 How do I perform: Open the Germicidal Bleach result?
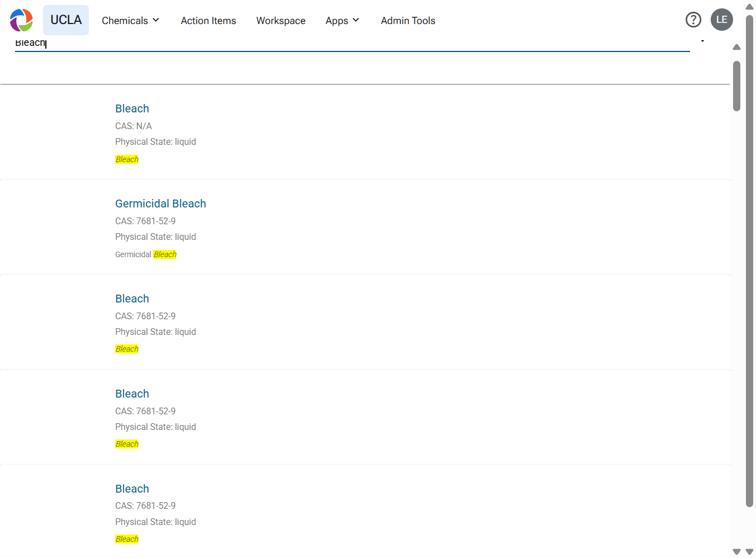pyautogui.click(x=160, y=204)
